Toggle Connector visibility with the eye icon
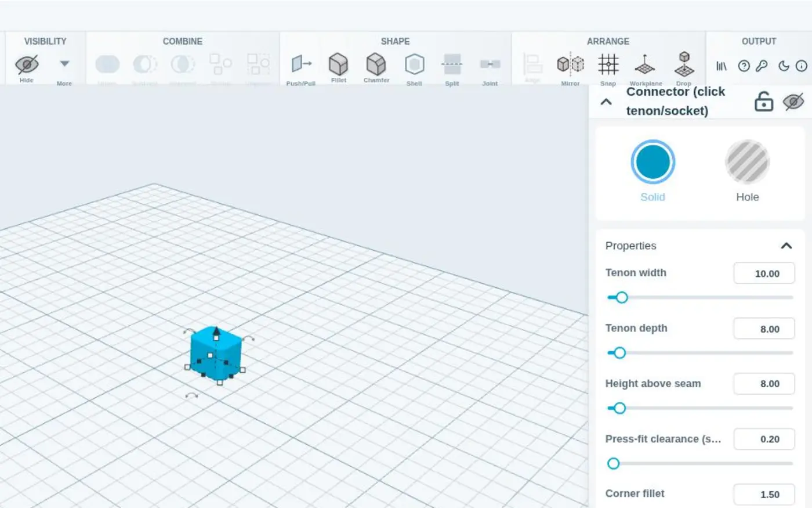The height and width of the screenshot is (508, 812). tap(793, 102)
